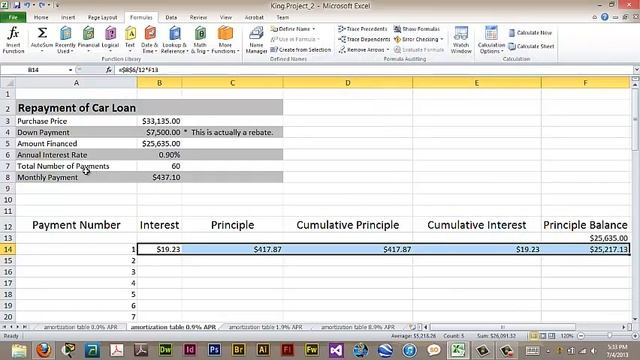The width and height of the screenshot is (640, 360).
Task: Expand the Error Checking dropdown
Action: pos(442,39)
